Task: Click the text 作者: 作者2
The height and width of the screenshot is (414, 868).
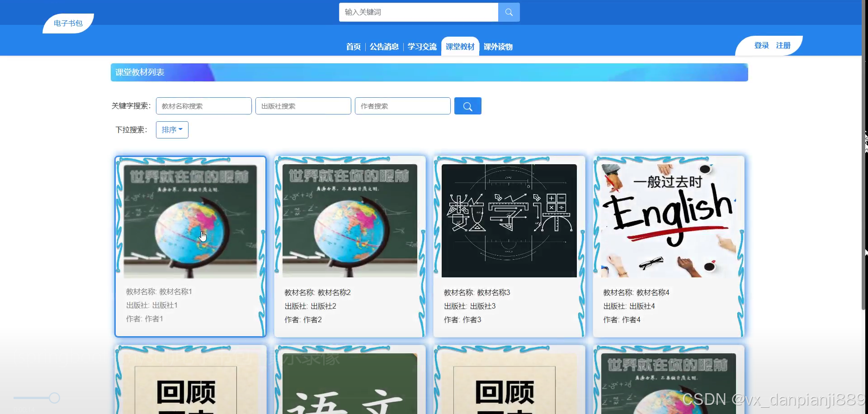Action: pos(303,320)
